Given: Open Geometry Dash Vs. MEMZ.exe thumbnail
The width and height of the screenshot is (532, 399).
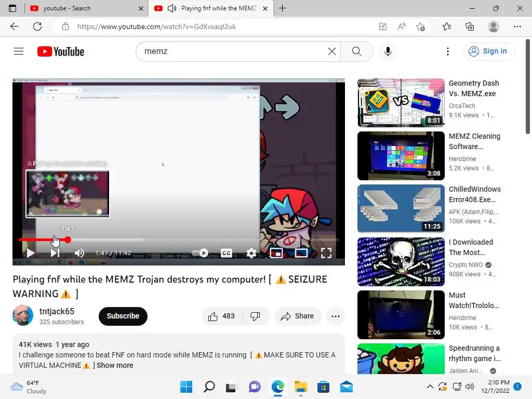Looking at the screenshot, I should point(401,102).
